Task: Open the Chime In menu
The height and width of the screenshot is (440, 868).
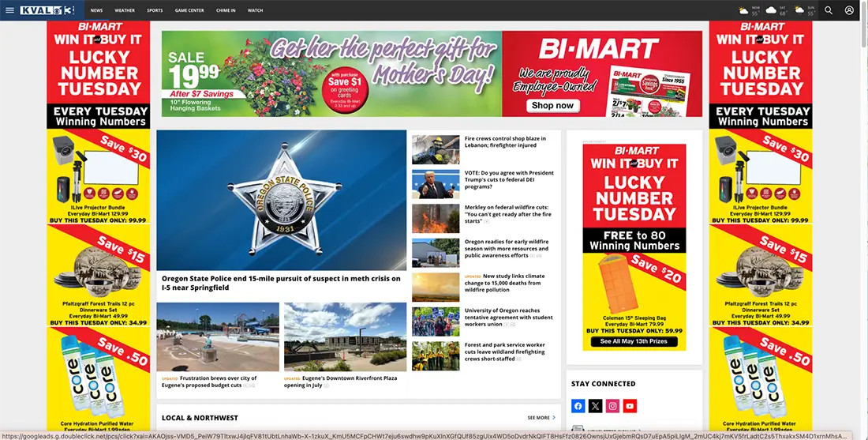Action: pos(226,10)
